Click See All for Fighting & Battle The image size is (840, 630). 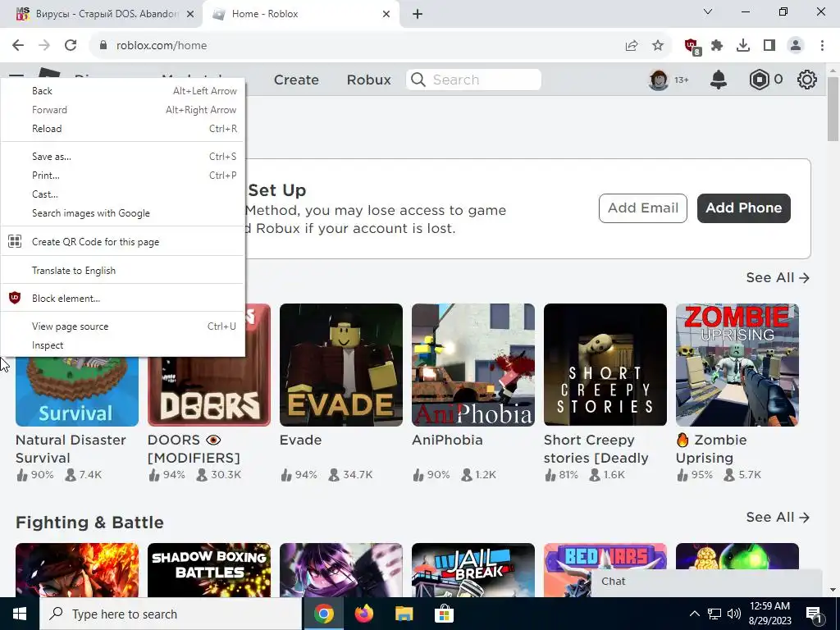point(778,517)
